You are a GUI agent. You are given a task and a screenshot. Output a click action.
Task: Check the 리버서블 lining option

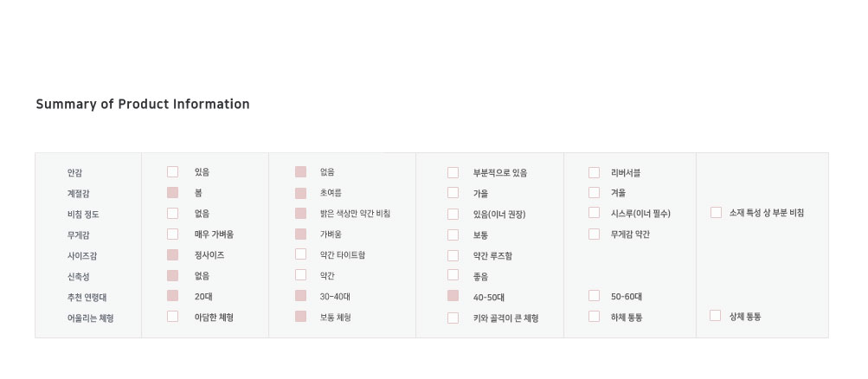tap(595, 172)
